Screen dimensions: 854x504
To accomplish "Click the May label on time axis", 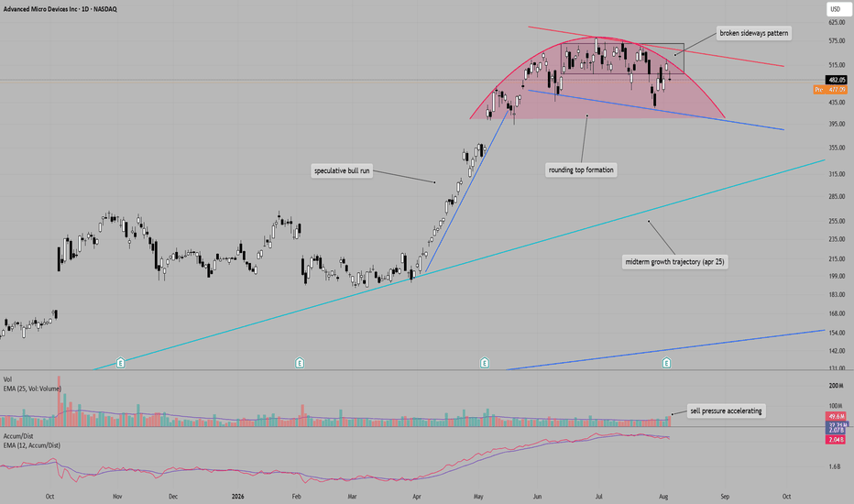I will click(478, 497).
